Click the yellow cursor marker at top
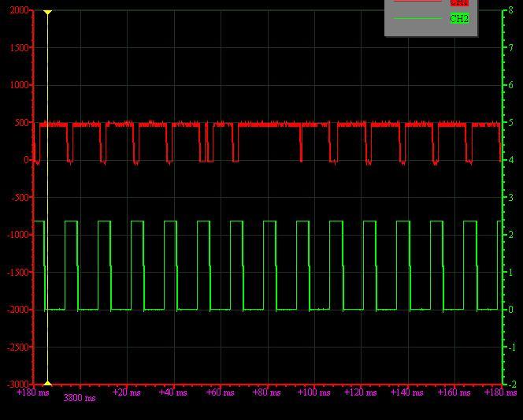The width and height of the screenshot is (523, 420). click(48, 13)
